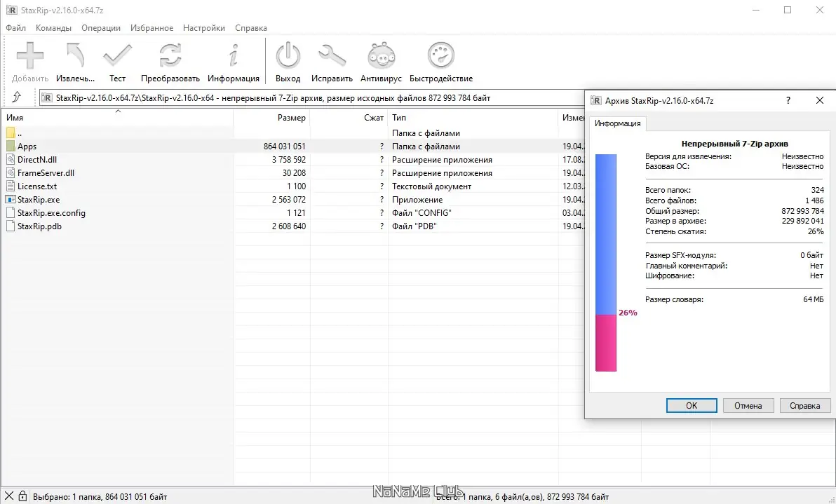Click the archive icon in address bar
Image resolution: width=836 pixels, height=504 pixels.
point(47,98)
